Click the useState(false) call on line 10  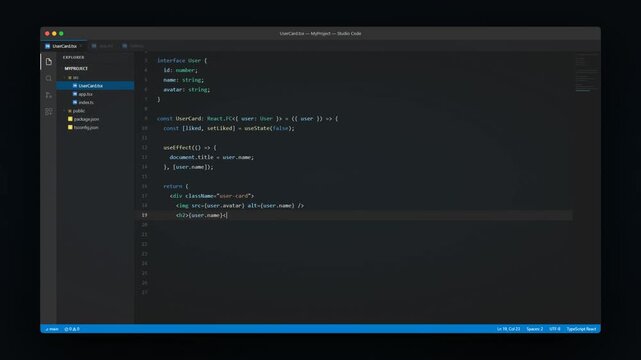(x=269, y=128)
